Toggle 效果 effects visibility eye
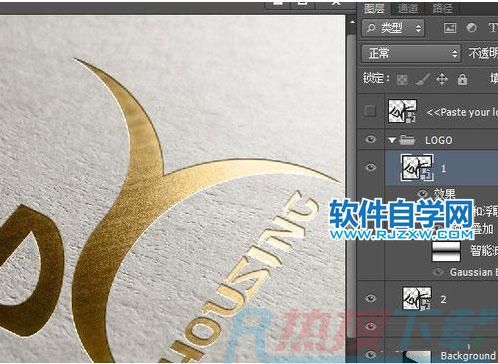 tap(423, 193)
